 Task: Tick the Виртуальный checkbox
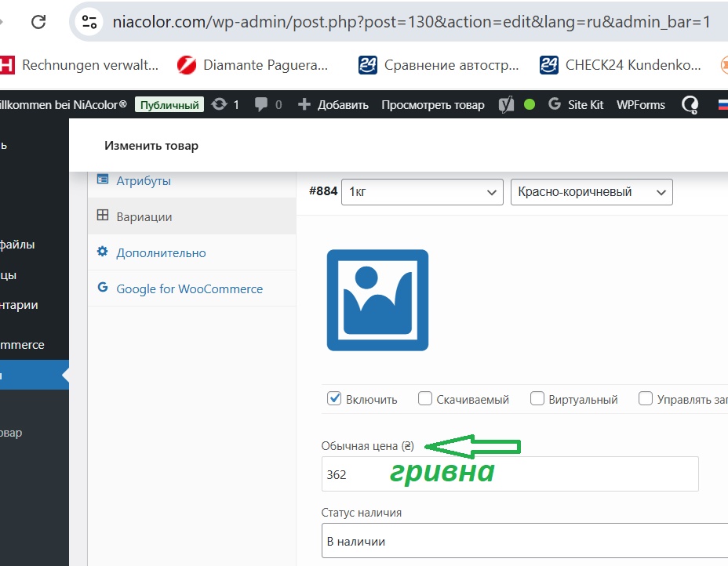click(x=537, y=398)
